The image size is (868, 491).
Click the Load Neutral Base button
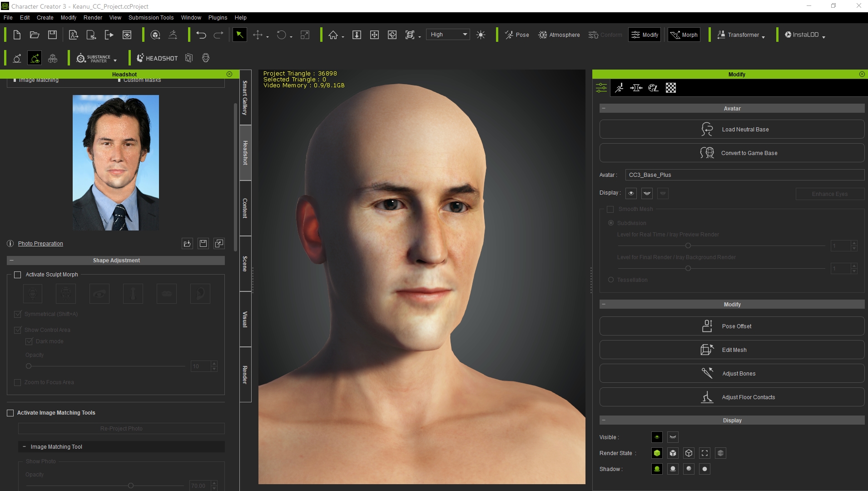coord(732,129)
